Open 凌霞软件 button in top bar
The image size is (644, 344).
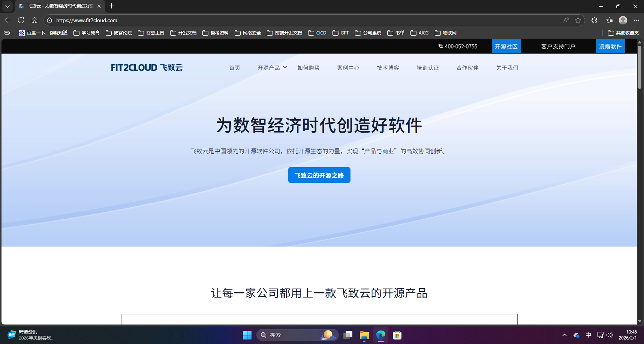(x=610, y=46)
